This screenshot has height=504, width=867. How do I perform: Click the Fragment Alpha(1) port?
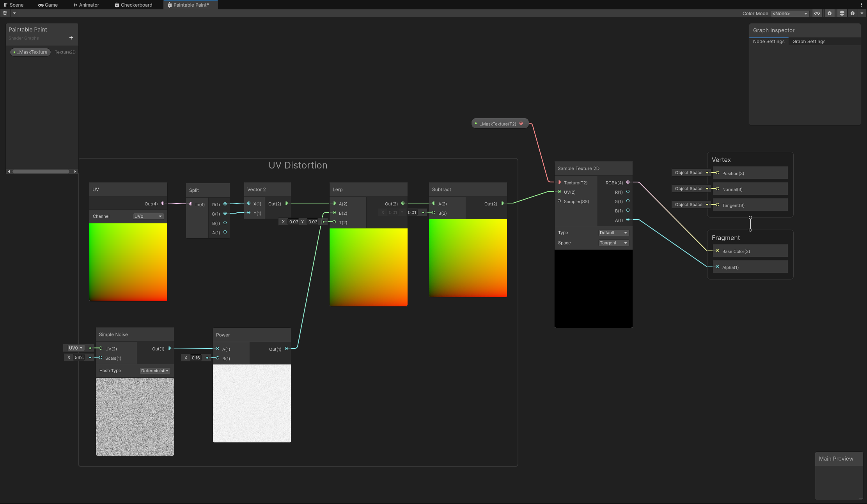point(718,267)
